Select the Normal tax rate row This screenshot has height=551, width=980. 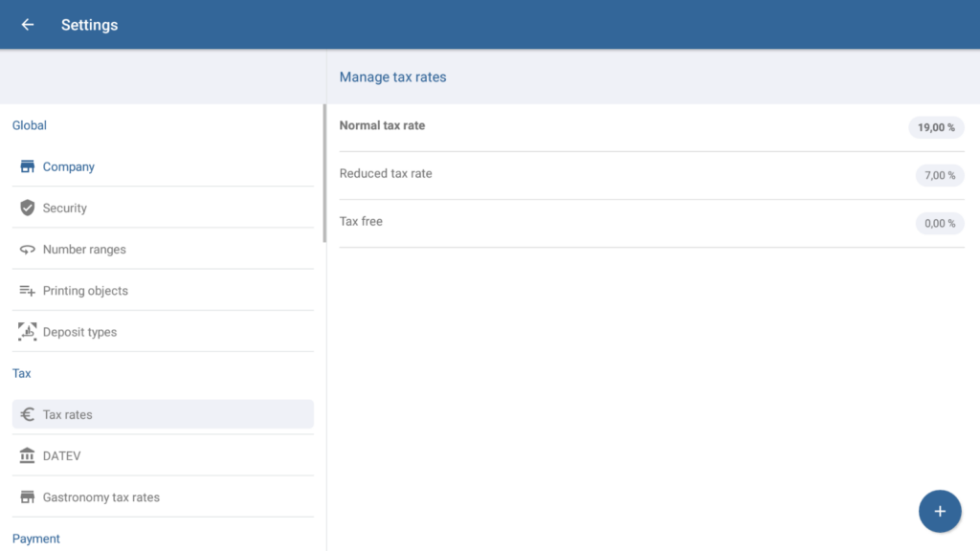[x=383, y=126]
